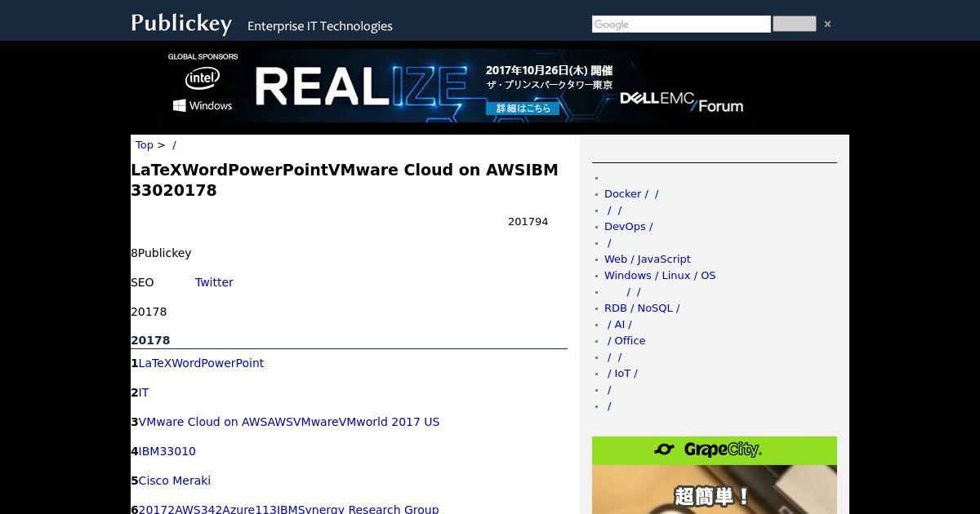The width and height of the screenshot is (980, 514).
Task: Click the Intel sponsor logo
Action: [203, 78]
